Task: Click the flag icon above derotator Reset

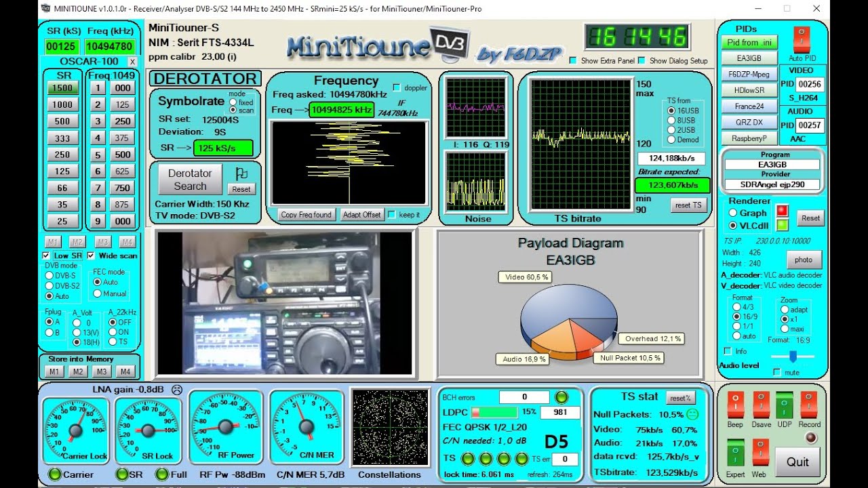Action: (241, 174)
